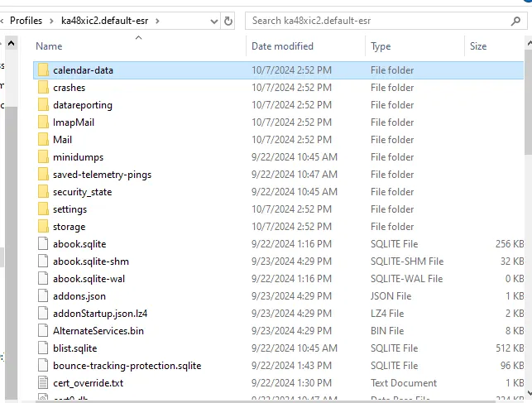Image resolution: width=532 pixels, height=403 pixels.
Task: Select the minidumps folder name
Action: [x=78, y=157]
